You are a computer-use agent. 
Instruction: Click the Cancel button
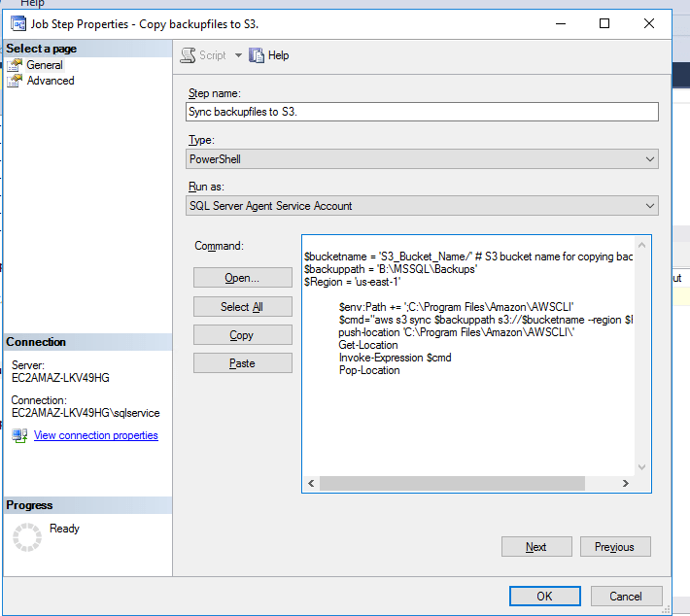coord(626,596)
